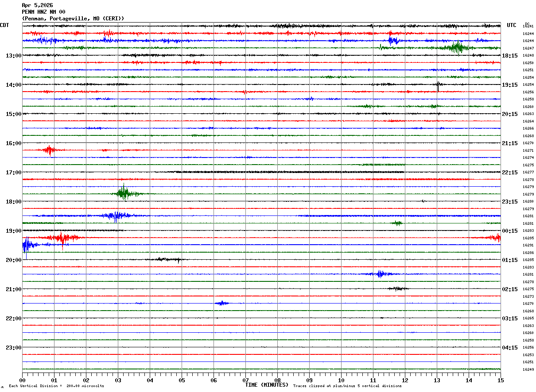Select the 23:00 CDT time label

13,348
